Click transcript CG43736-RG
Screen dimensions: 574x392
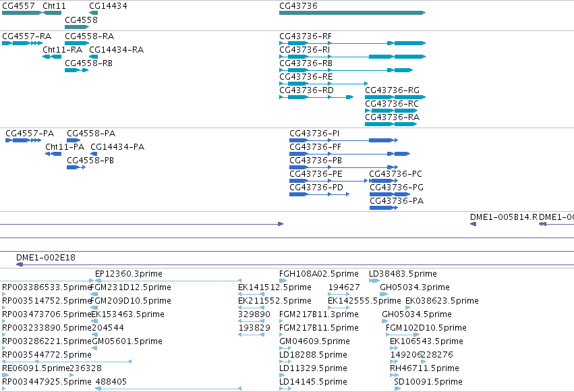pos(395,97)
